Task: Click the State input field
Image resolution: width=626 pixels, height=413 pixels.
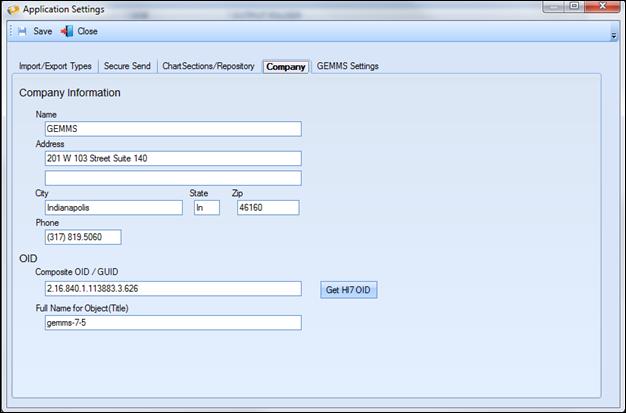Action: 206,208
